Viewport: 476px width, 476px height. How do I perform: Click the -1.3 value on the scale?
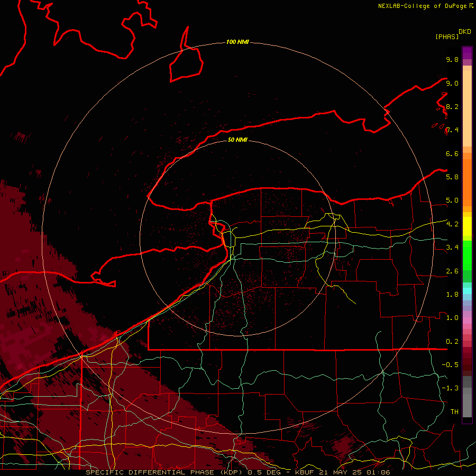pyautogui.click(x=450, y=388)
